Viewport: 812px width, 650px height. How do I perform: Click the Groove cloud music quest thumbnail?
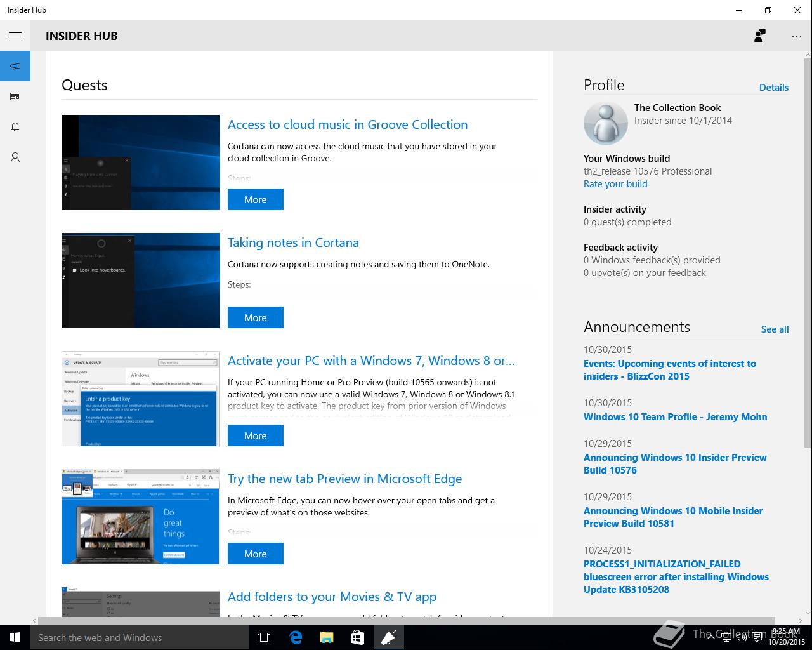141,162
